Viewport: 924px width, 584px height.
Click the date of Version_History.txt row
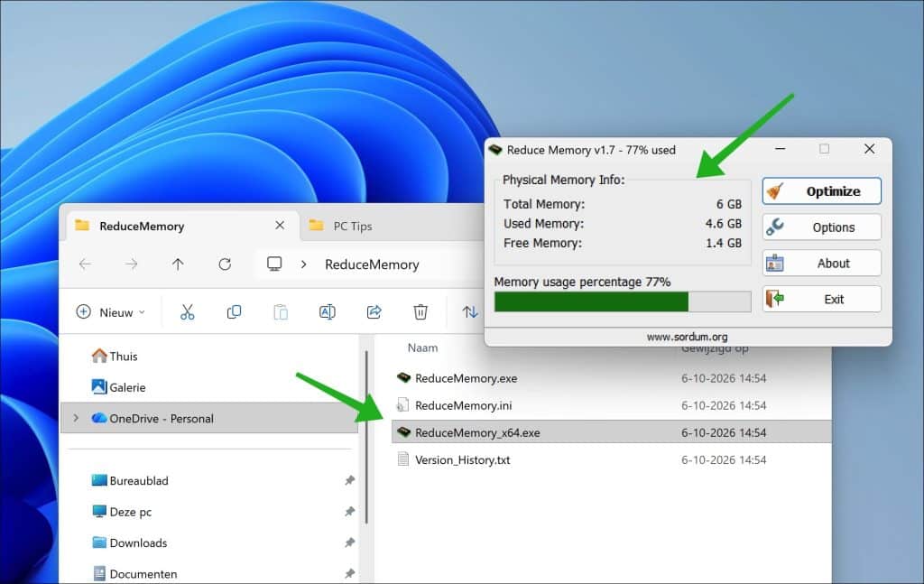(x=724, y=459)
